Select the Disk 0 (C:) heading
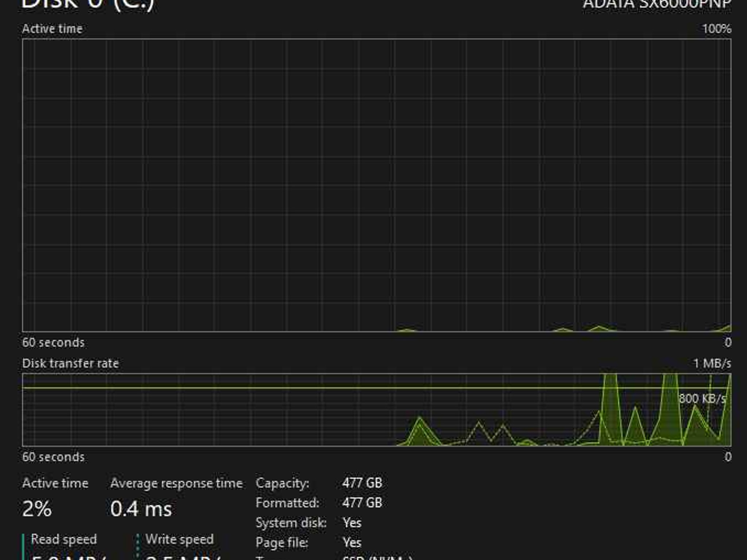Image resolution: width=747 pixels, height=560 pixels. (88, 5)
